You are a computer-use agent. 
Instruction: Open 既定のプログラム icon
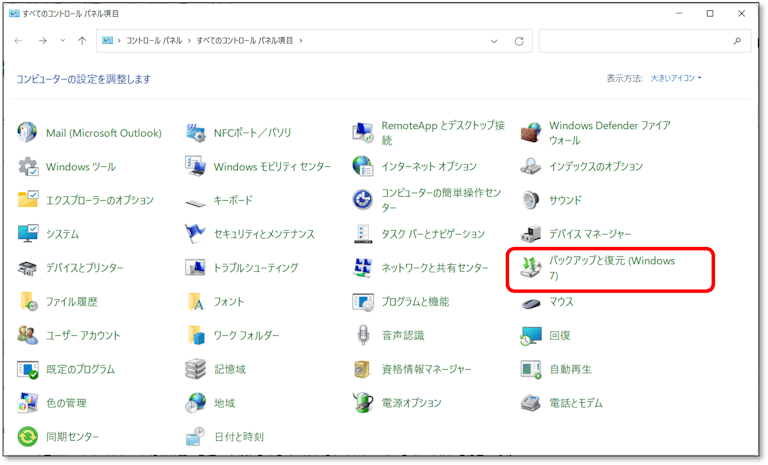(x=27, y=369)
